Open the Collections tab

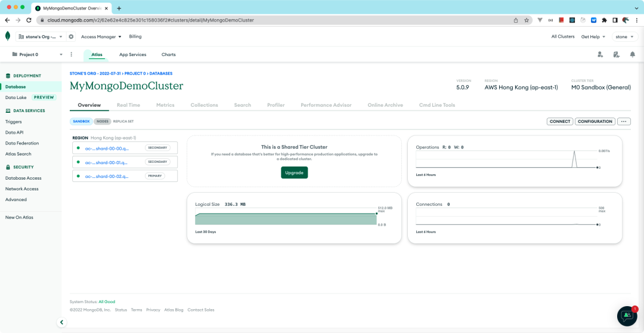click(x=204, y=105)
